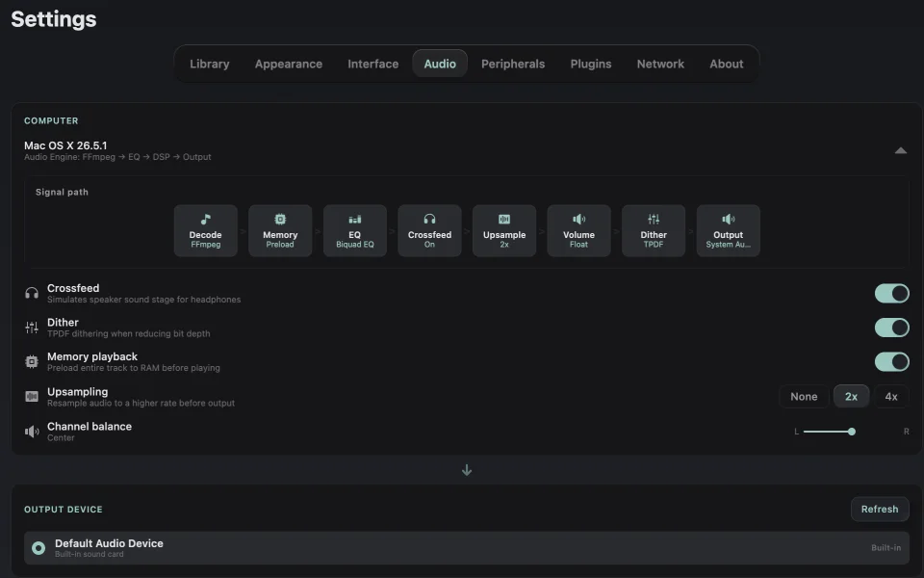Select the Audio tab
The image size is (924, 578).
(x=440, y=64)
